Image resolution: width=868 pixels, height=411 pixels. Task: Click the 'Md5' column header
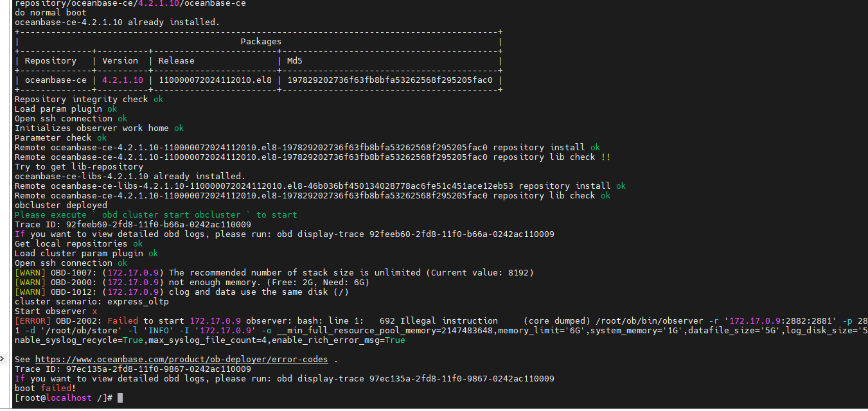[295, 61]
